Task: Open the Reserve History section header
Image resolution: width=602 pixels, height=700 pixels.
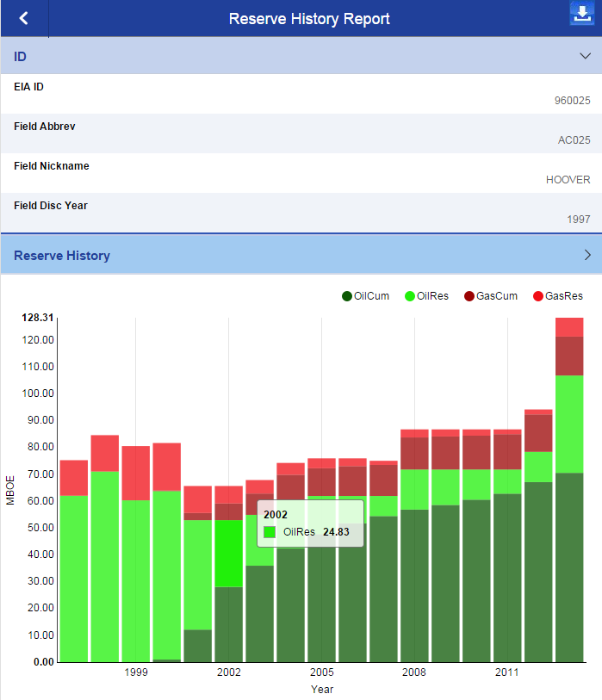Action: (x=62, y=255)
